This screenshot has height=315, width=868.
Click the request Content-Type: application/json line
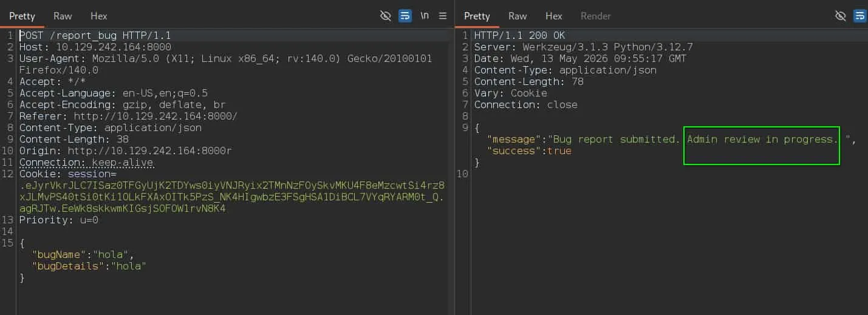(111, 128)
